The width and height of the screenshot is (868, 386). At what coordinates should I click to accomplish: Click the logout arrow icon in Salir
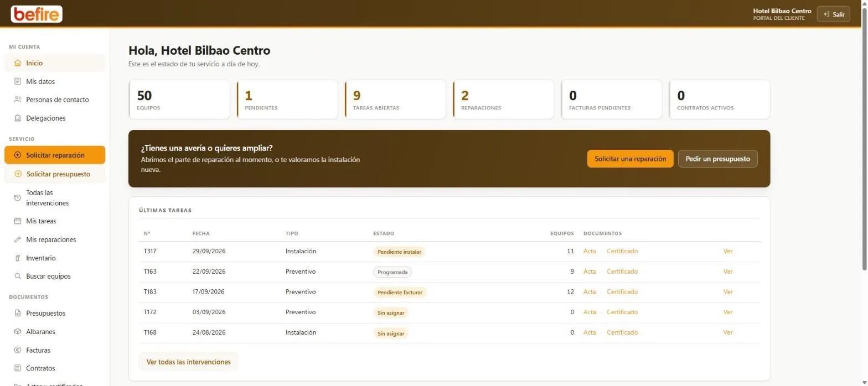click(x=827, y=14)
